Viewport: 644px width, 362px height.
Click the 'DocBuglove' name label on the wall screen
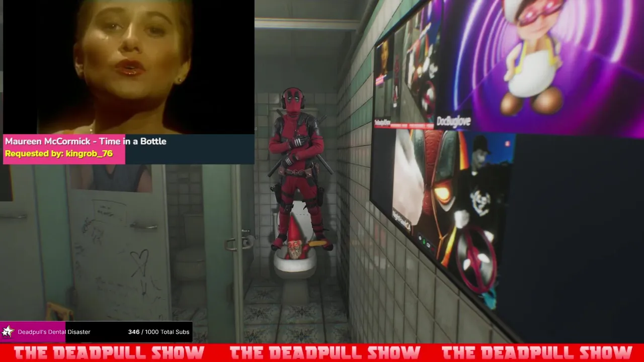[453, 121]
